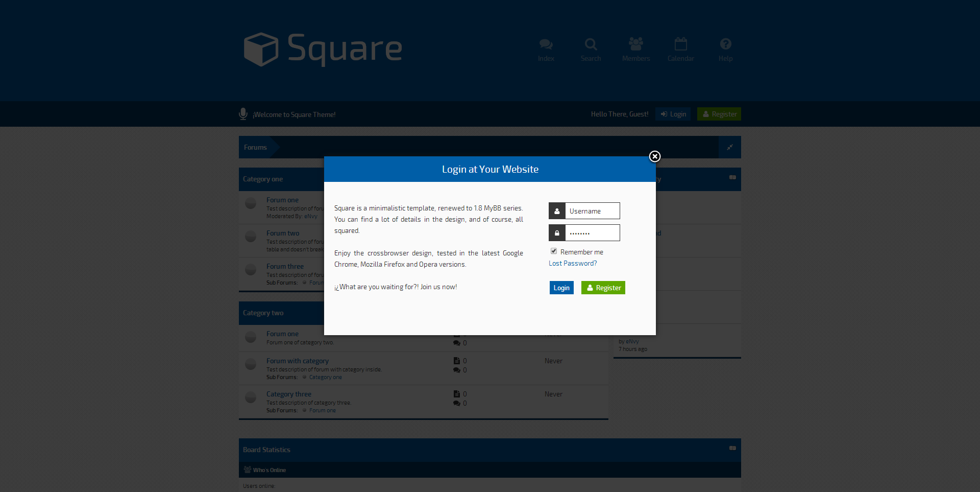Open the Calendar navigation icon
Image resolution: width=980 pixels, height=492 pixels.
(680, 44)
